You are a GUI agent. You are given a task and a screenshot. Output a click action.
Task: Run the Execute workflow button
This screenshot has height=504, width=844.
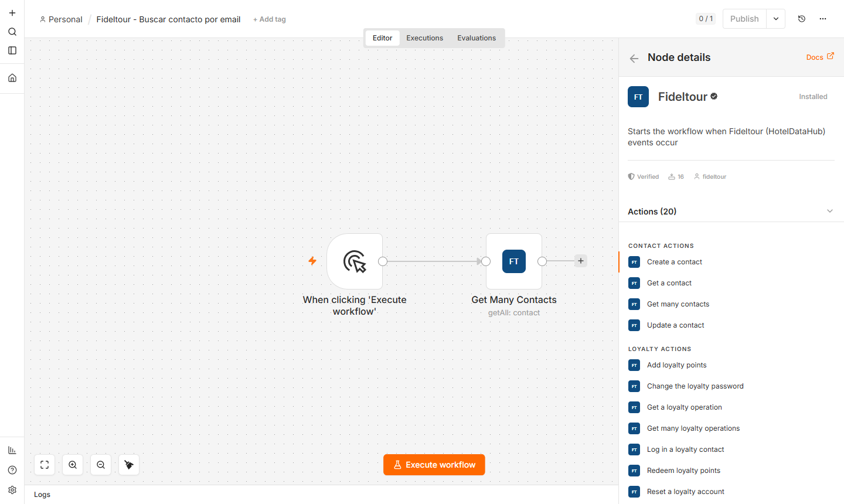click(x=434, y=465)
